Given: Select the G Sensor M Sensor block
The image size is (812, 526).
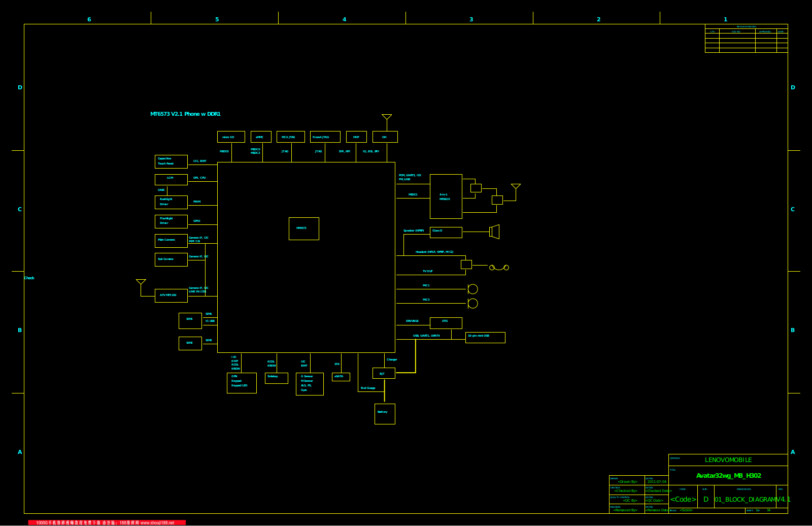Looking at the screenshot, I should (x=310, y=384).
